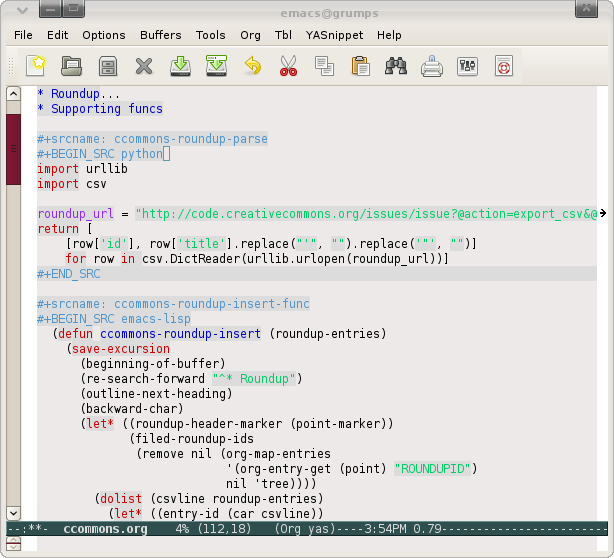Image resolution: width=614 pixels, height=558 pixels.
Task: Open the Help menu
Action: pos(389,35)
